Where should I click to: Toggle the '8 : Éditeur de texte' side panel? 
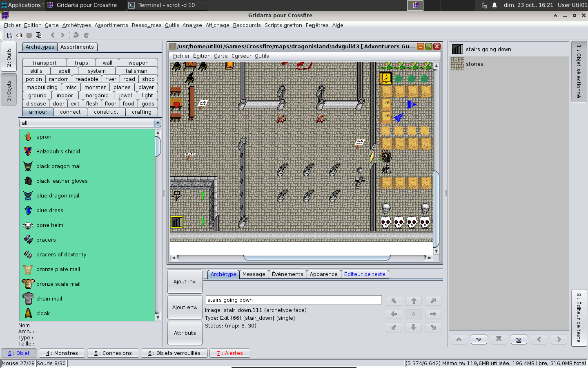pos(579,318)
